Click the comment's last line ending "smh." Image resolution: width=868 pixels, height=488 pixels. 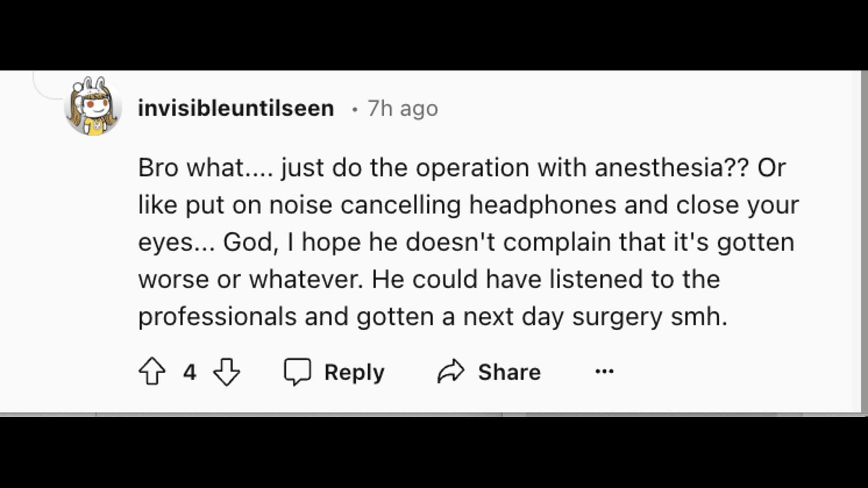pyautogui.click(x=433, y=316)
